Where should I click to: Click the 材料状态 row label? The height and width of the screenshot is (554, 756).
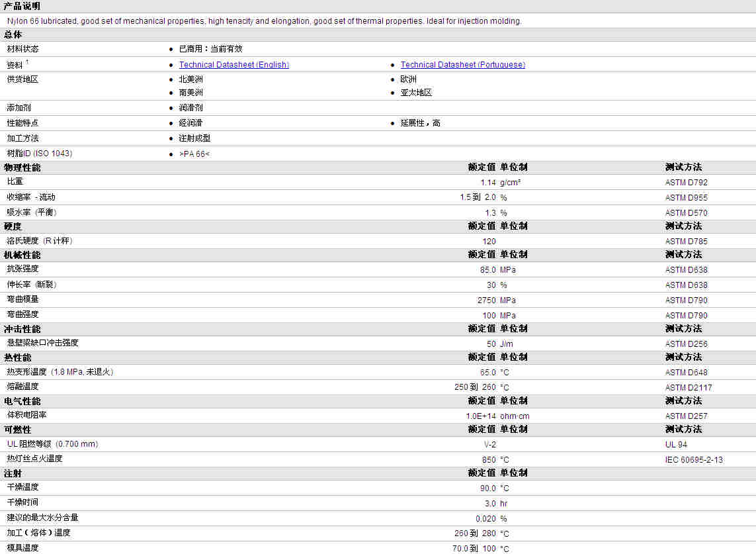coord(22,49)
